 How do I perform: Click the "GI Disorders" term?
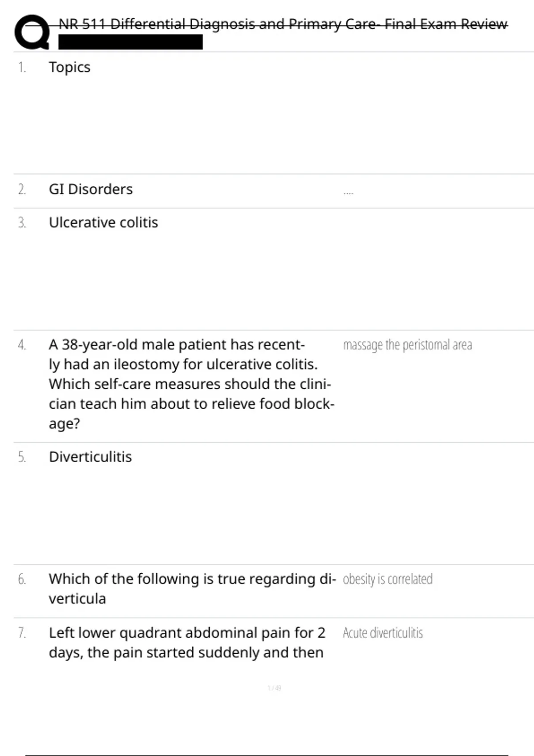[91, 189]
